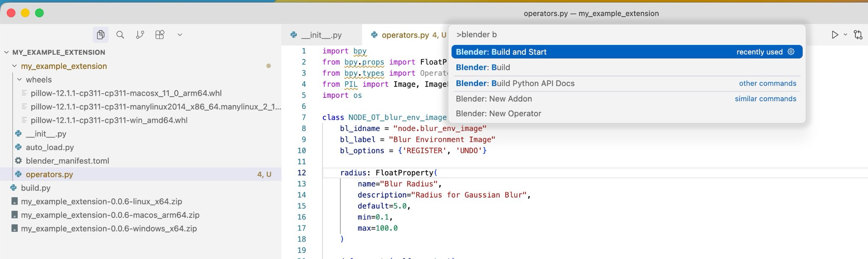The image size is (868, 259).
Task: Click modified dot on my_example_extension folder
Action: point(268,66)
